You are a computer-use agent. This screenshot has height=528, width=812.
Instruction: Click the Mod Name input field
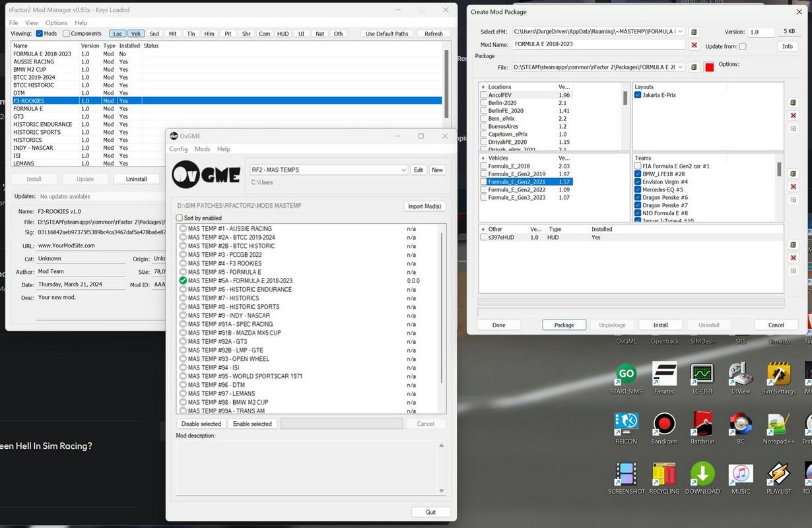coord(598,44)
